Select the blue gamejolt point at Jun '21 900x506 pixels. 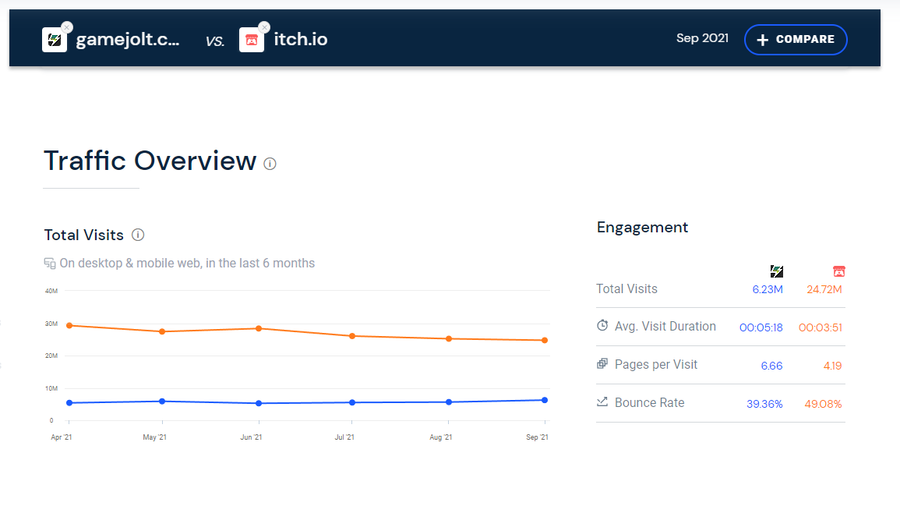[259, 403]
